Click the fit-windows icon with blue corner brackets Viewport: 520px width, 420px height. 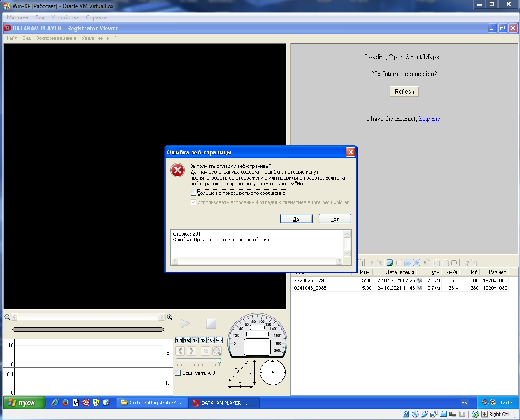[417, 262]
